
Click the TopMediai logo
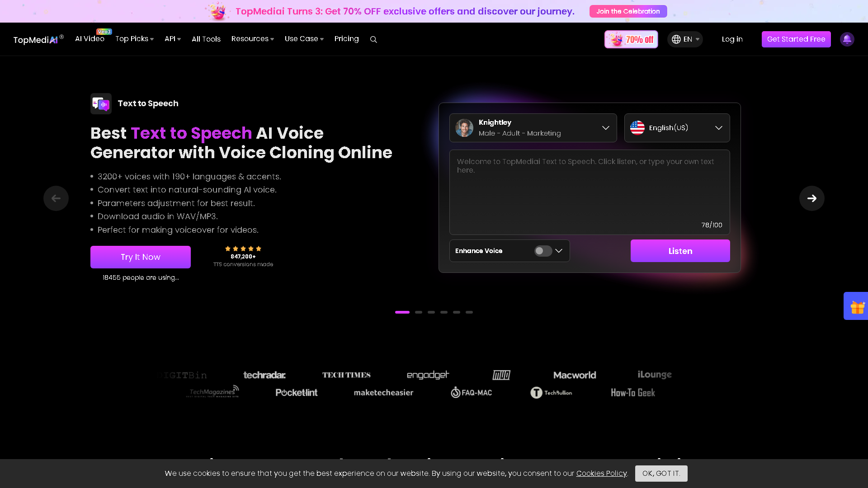(x=38, y=39)
